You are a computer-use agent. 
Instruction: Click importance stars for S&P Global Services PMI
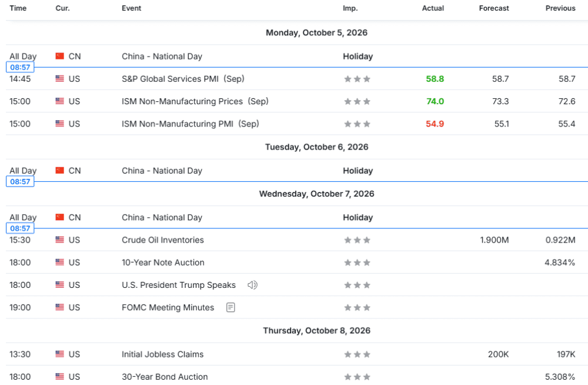click(358, 79)
